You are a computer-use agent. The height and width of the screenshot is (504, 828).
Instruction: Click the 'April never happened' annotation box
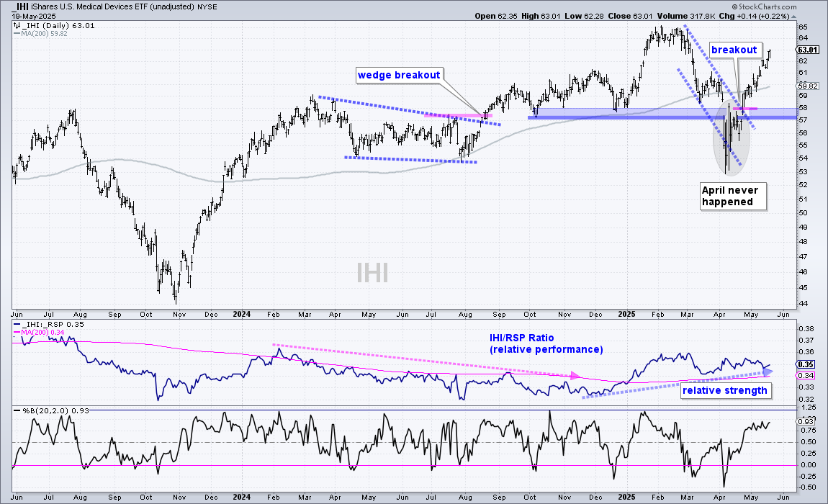tap(732, 196)
